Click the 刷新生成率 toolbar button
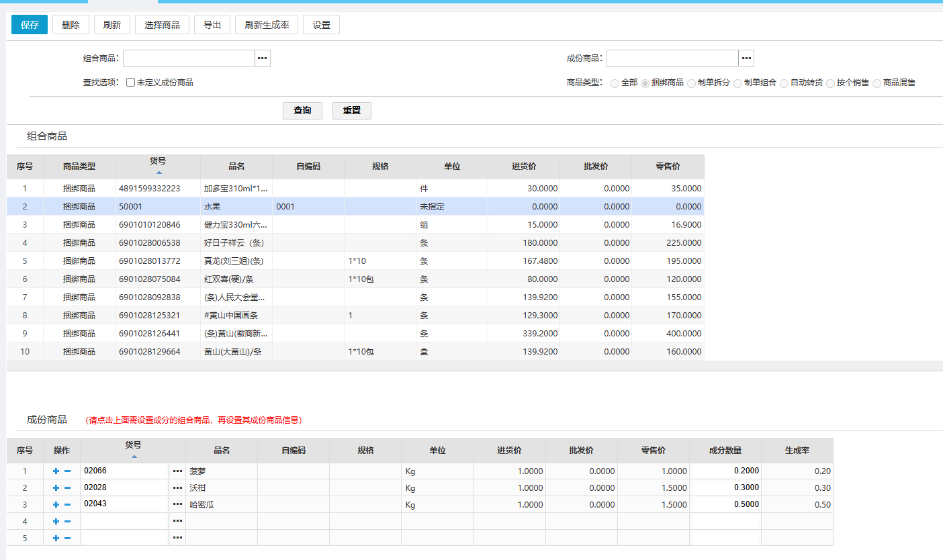The height and width of the screenshot is (560, 943). [267, 25]
